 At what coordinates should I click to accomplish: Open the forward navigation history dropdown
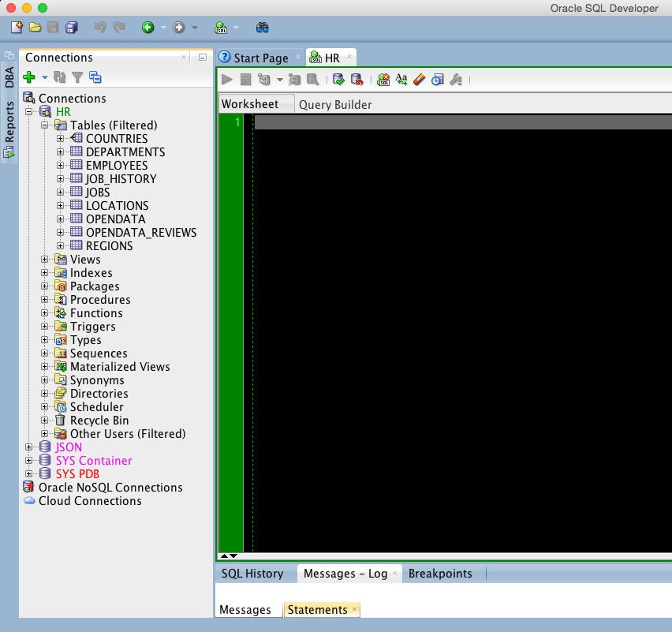195,28
